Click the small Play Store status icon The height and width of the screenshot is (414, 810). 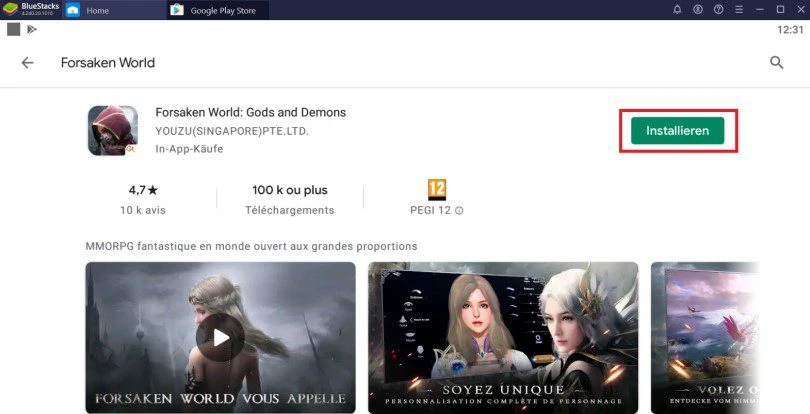[32, 29]
